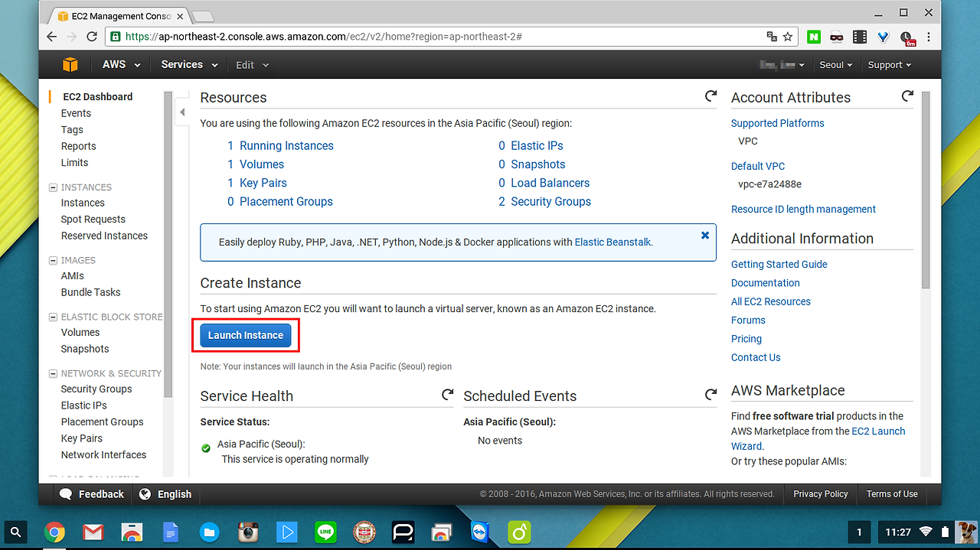Click the main page vertical scrollbar
The height and width of the screenshot is (550, 980).
coord(926,191)
